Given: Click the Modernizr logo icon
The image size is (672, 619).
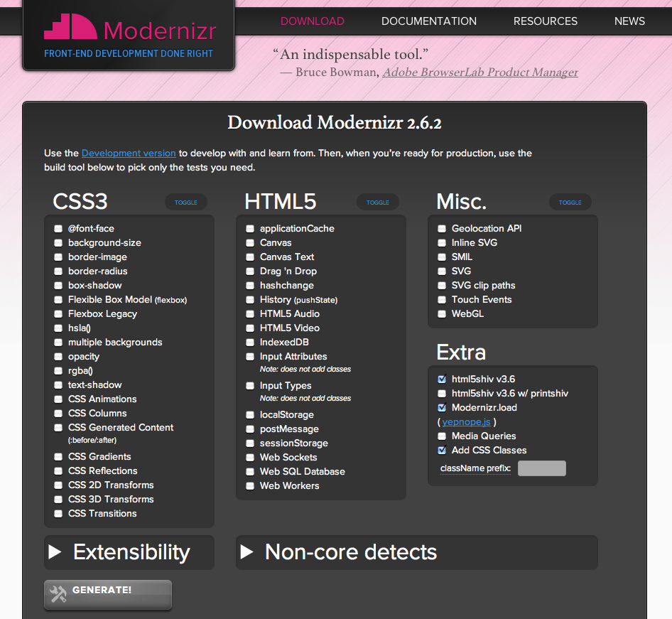Looking at the screenshot, I should 71,26.
